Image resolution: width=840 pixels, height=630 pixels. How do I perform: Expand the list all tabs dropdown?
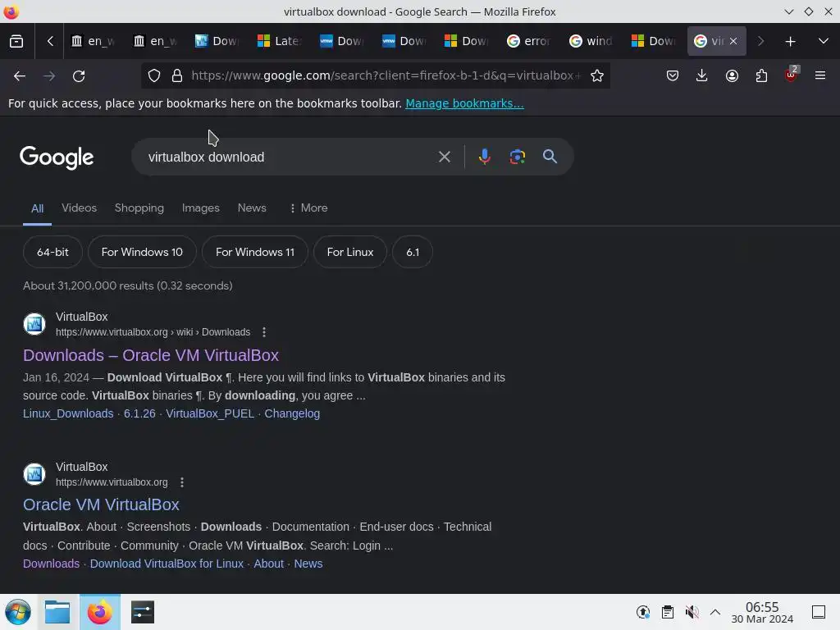click(824, 41)
